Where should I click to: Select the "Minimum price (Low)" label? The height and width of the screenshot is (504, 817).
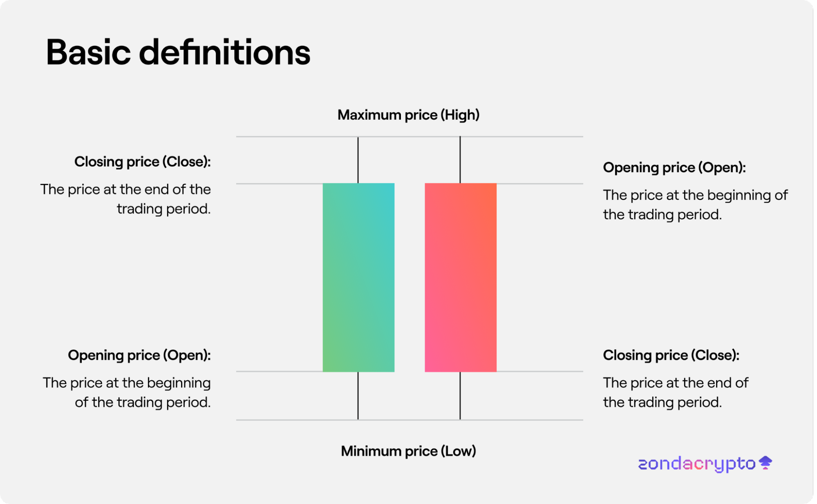coord(408,451)
